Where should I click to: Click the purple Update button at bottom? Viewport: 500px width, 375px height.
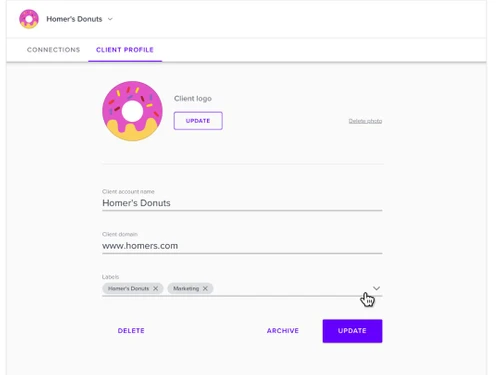click(x=352, y=331)
